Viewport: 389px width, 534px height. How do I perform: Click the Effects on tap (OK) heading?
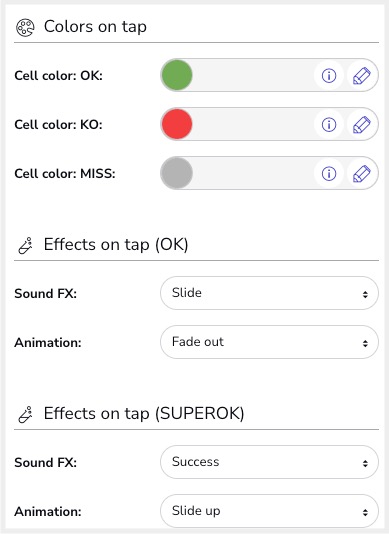point(116,245)
